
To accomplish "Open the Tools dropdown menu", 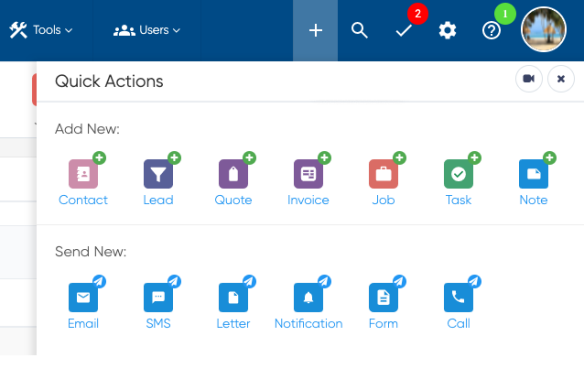I will coord(41,30).
